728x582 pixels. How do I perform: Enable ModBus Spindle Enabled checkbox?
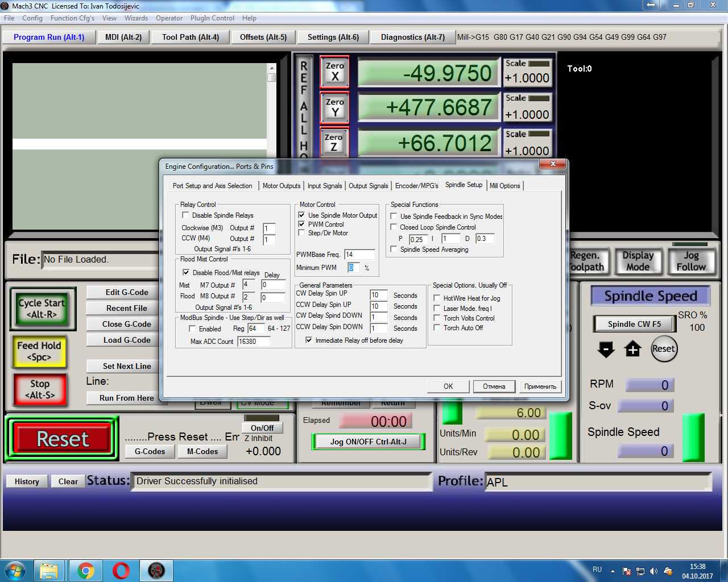pyautogui.click(x=193, y=329)
